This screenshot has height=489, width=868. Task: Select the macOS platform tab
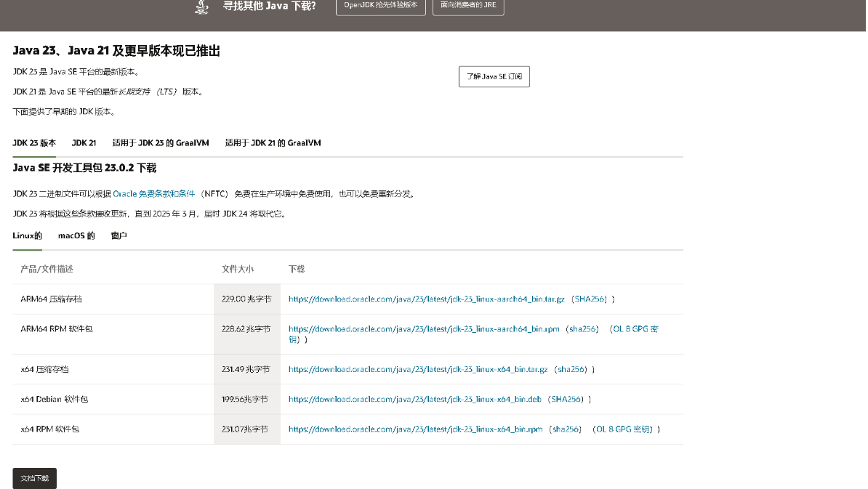coord(76,236)
